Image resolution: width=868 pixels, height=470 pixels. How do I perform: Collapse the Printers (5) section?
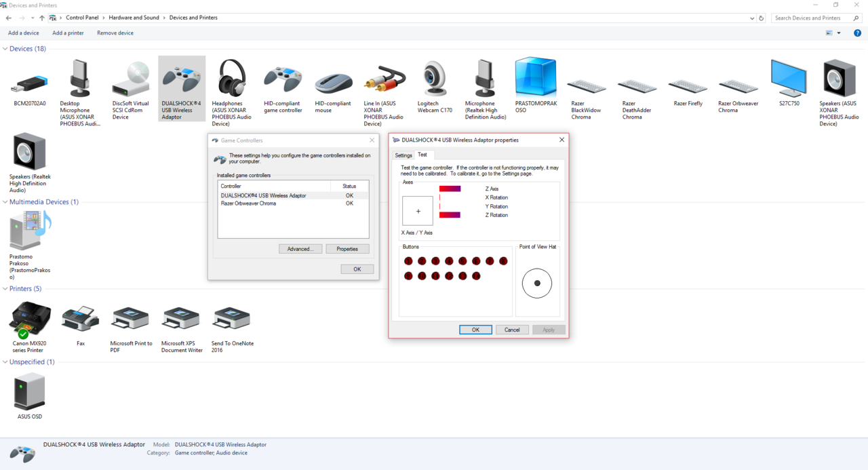(5, 289)
